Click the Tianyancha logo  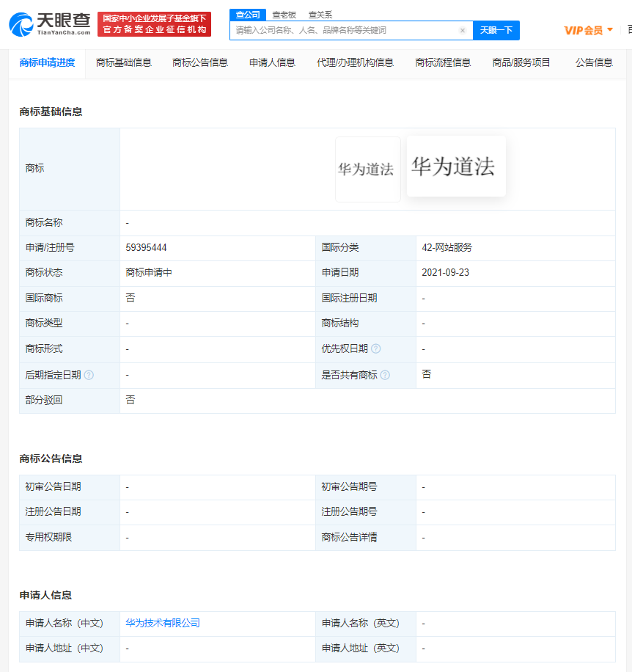(50, 24)
